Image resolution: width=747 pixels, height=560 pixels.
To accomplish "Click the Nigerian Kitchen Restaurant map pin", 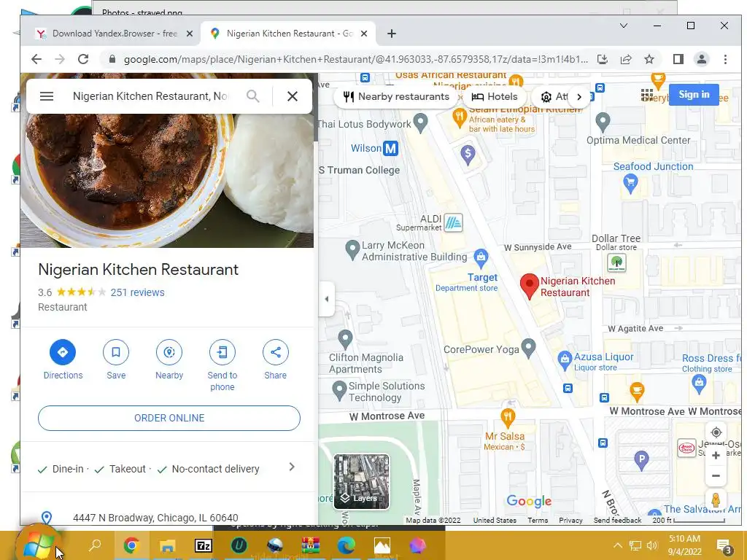I will (529, 286).
